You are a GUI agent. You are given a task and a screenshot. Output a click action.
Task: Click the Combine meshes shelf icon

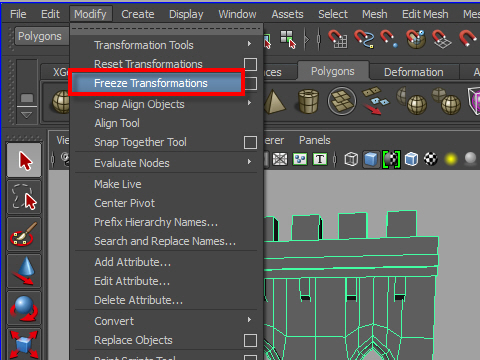click(412, 101)
